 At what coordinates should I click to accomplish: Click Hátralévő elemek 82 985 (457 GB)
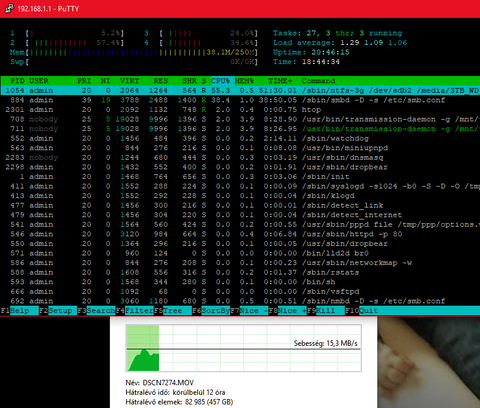[x=179, y=402]
